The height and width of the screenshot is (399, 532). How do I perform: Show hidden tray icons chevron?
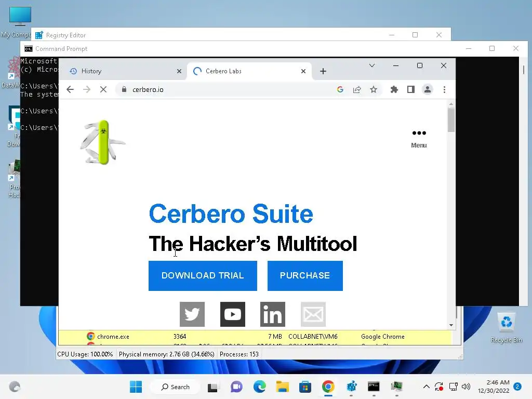tap(427, 387)
